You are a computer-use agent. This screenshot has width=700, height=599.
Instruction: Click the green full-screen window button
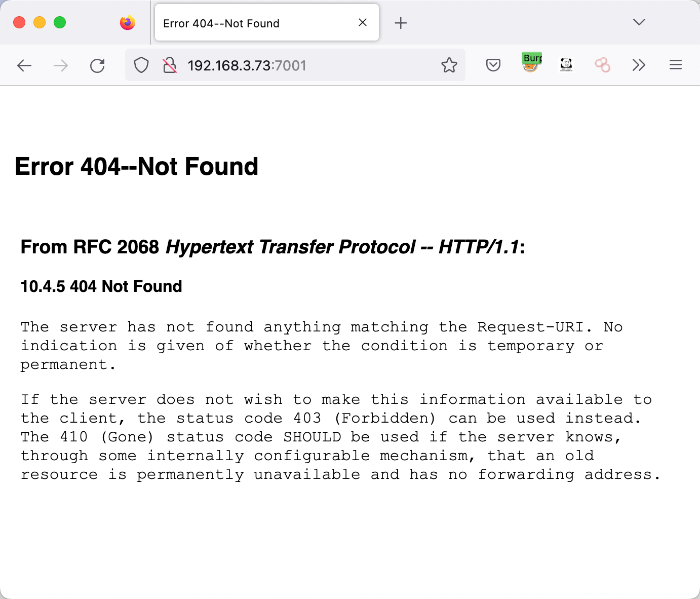coord(60,23)
